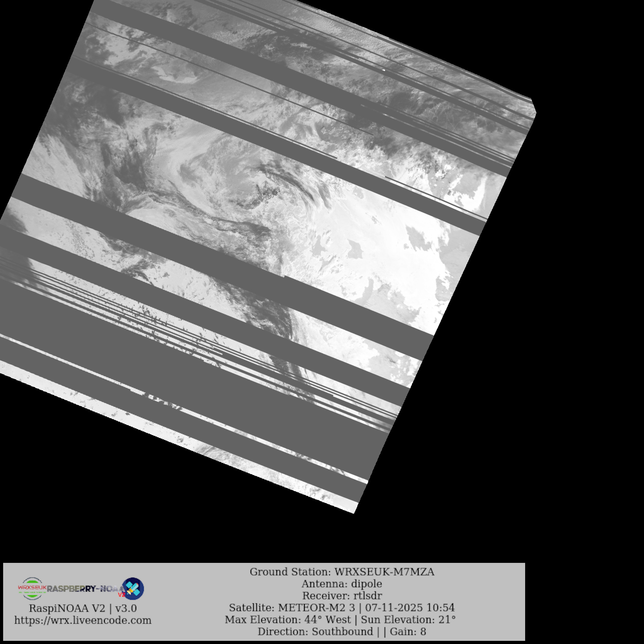Screen dimensions: 644x644
Task: Click the red V2 badge on logo
Action: click(122, 594)
